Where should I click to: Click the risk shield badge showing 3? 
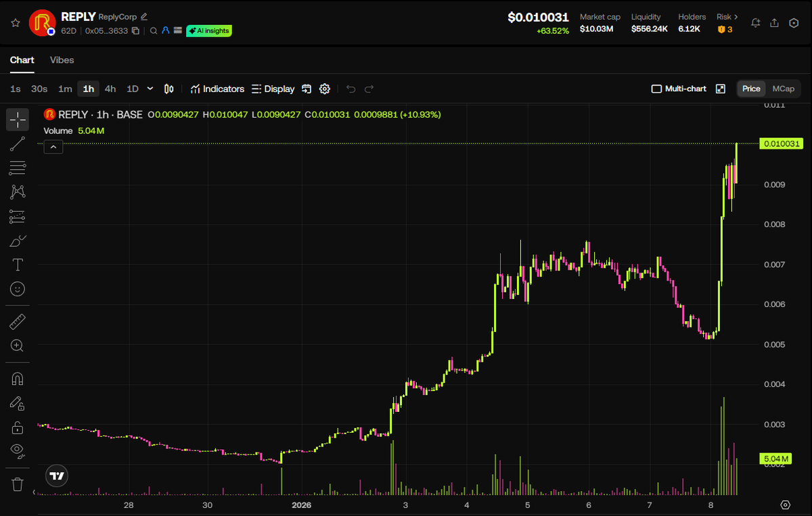(725, 29)
